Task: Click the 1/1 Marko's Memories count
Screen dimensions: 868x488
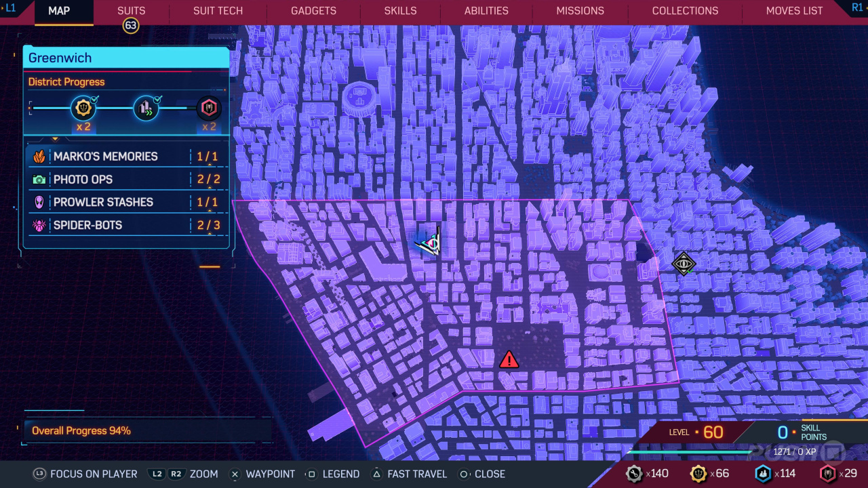Action: (208, 157)
